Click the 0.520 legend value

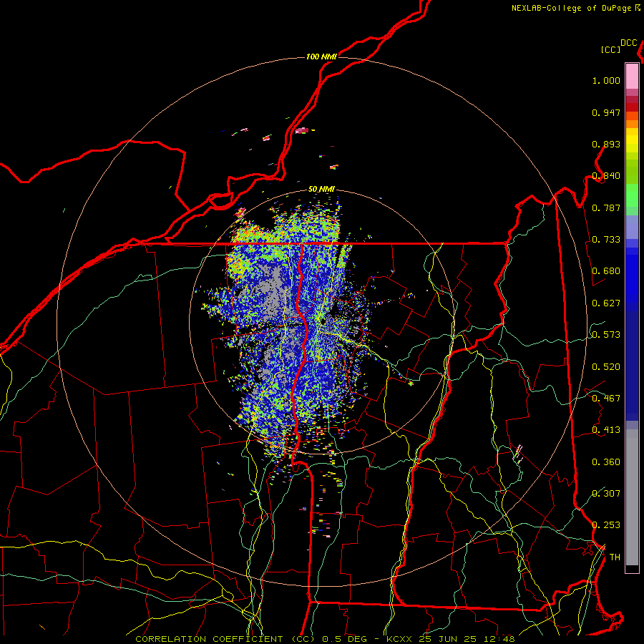[x=606, y=367]
